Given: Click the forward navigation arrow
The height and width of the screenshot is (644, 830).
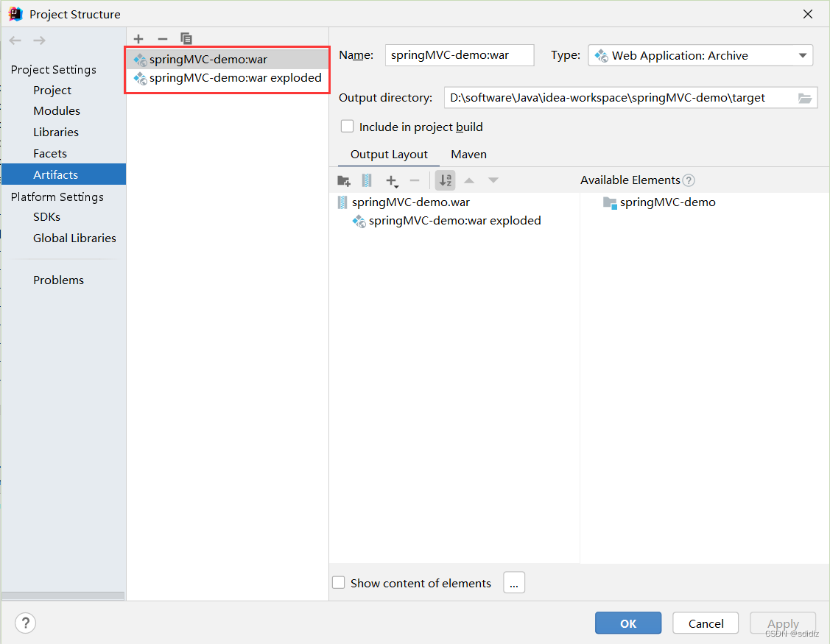Looking at the screenshot, I should click(39, 40).
